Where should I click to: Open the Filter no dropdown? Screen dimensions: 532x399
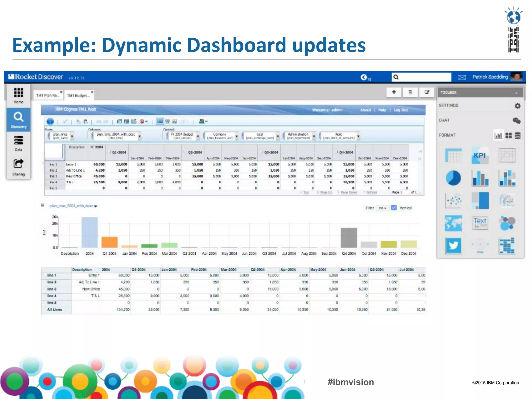(382, 208)
